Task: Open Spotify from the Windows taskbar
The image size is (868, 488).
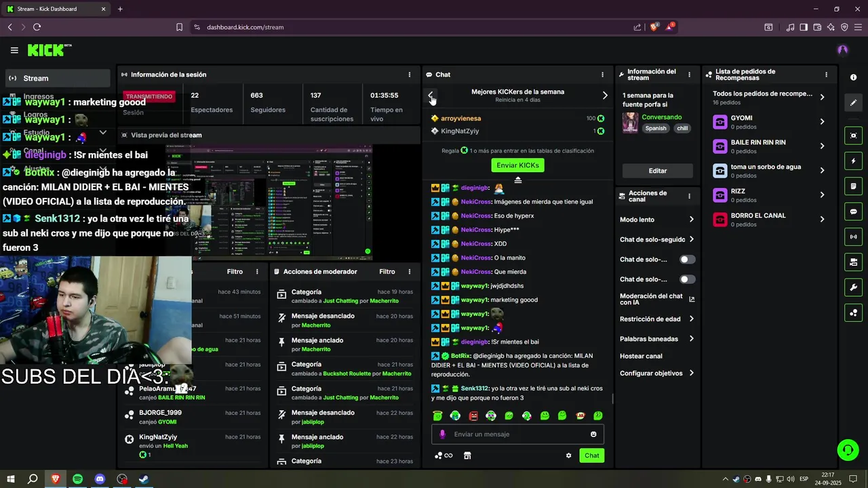Action: point(77,479)
